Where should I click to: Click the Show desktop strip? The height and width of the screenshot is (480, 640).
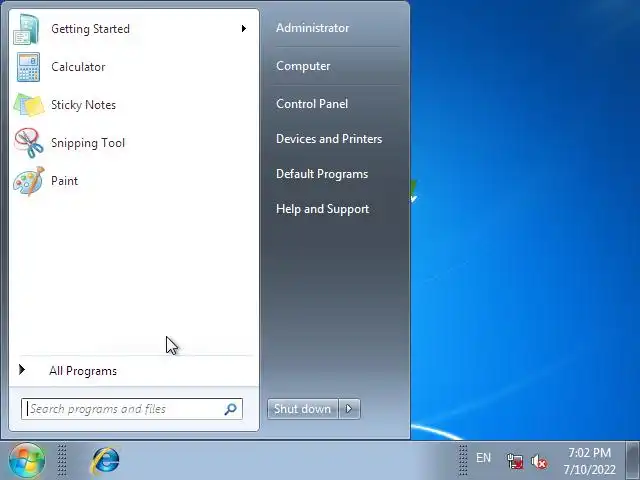[x=633, y=460]
